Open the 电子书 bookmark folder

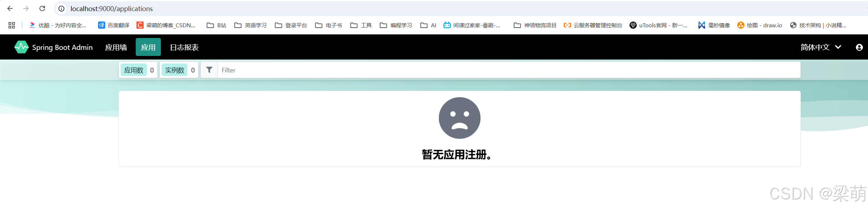coord(329,25)
